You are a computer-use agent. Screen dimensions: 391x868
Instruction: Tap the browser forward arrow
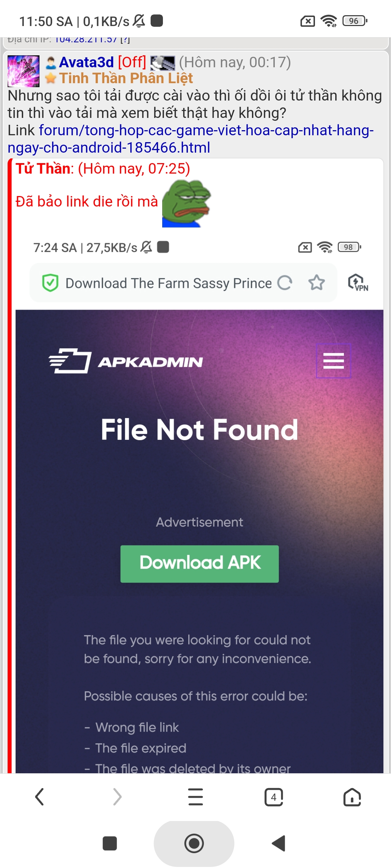coord(117,797)
